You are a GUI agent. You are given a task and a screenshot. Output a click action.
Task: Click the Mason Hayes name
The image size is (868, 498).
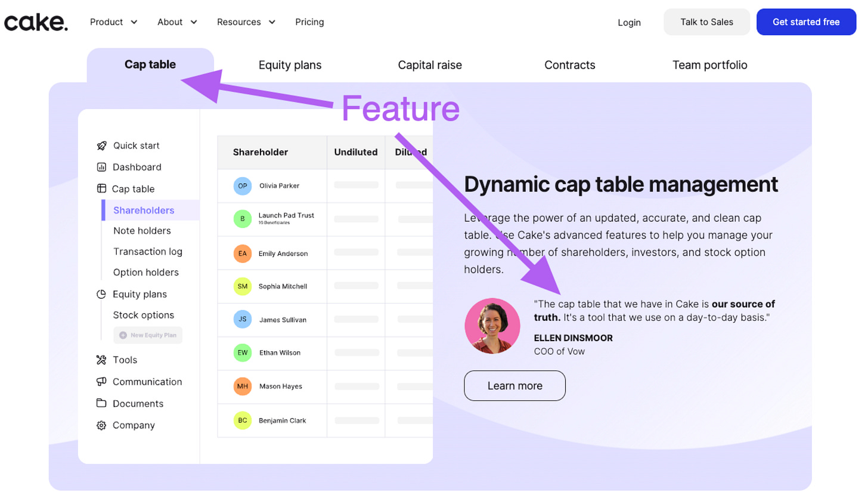coord(281,386)
